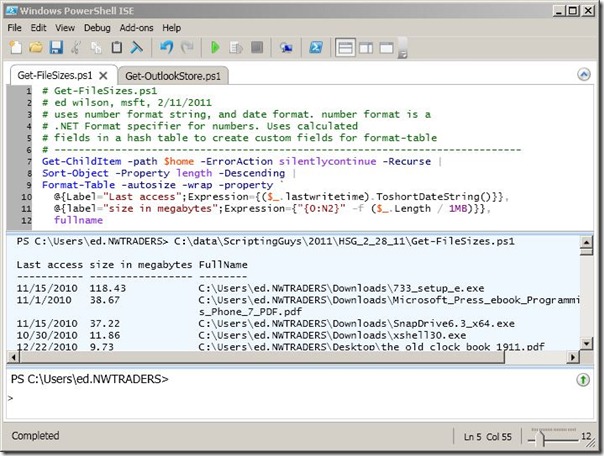Click the Get-ChildItem line in the script
The image size is (604, 456).
242,161
